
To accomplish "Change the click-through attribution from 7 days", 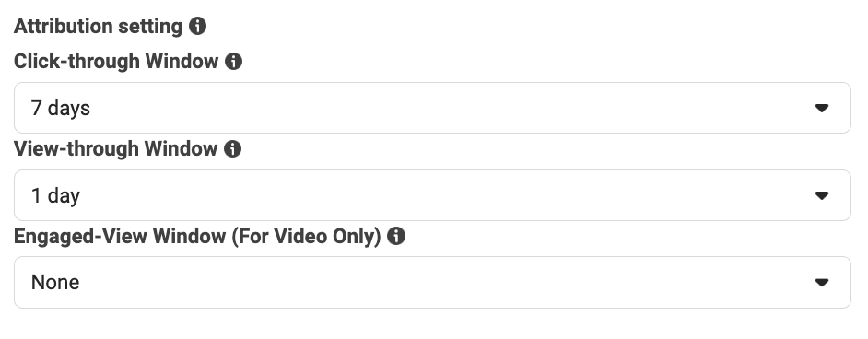I will [432, 108].
